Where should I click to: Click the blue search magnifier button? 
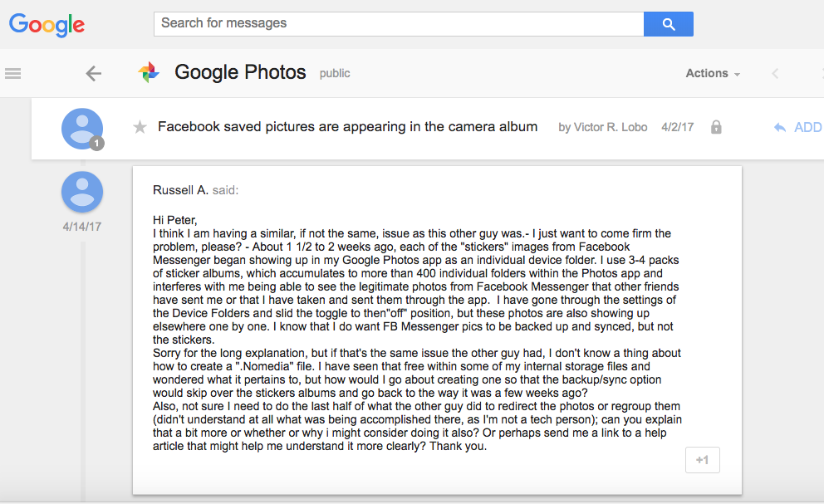[x=668, y=24]
